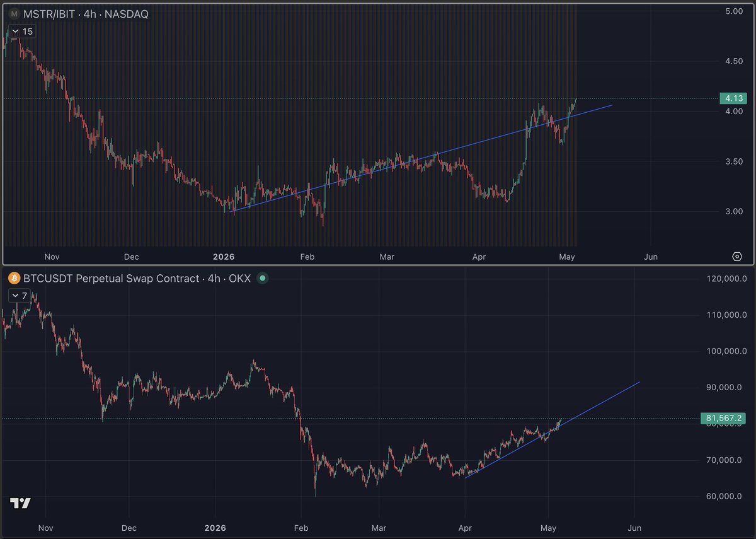Click 110,000.0 on the BTC price scale
756x539 pixels.
pyautogui.click(x=726, y=315)
